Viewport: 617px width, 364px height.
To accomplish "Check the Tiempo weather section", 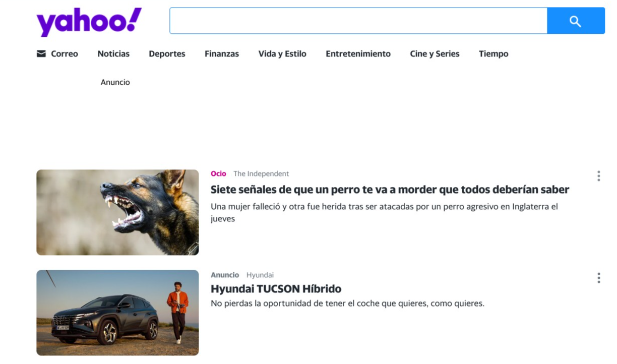I will [493, 54].
